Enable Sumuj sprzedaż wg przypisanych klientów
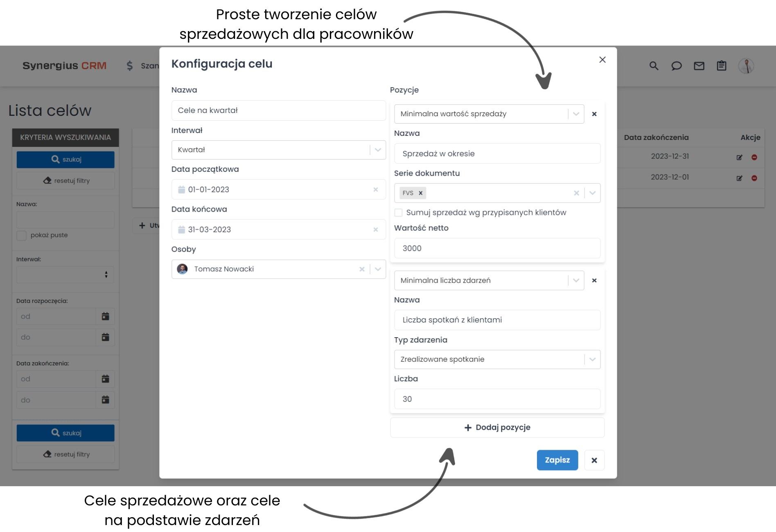 (x=398, y=212)
